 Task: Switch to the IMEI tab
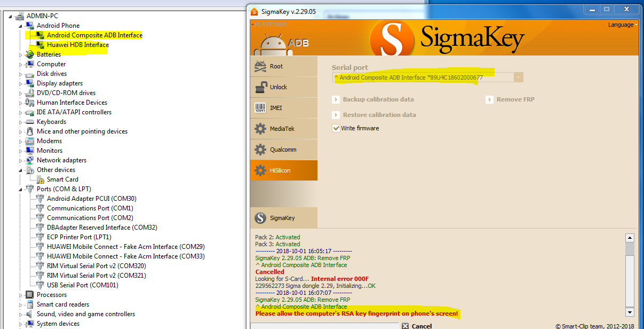(284, 108)
